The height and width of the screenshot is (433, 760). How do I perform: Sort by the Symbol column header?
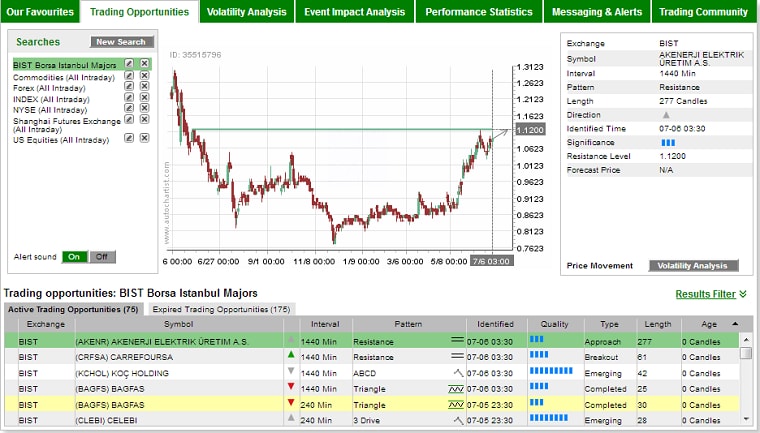tap(179, 324)
